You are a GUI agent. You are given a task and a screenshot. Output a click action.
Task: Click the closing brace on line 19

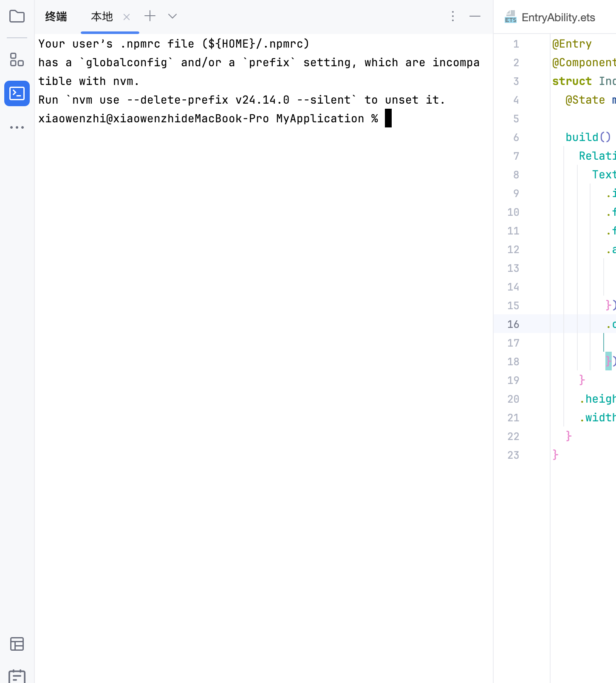(582, 380)
